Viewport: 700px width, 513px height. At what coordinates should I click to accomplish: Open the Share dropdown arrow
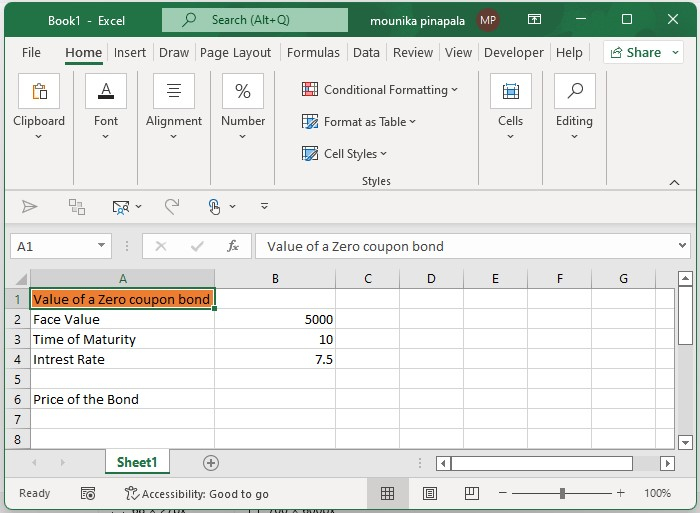(x=675, y=53)
